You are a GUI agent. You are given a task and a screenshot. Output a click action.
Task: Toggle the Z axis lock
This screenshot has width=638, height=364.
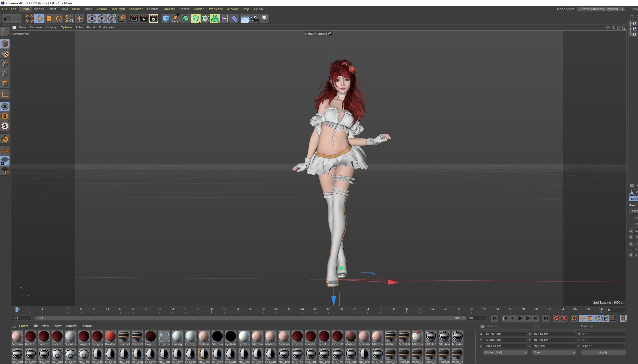click(x=112, y=19)
